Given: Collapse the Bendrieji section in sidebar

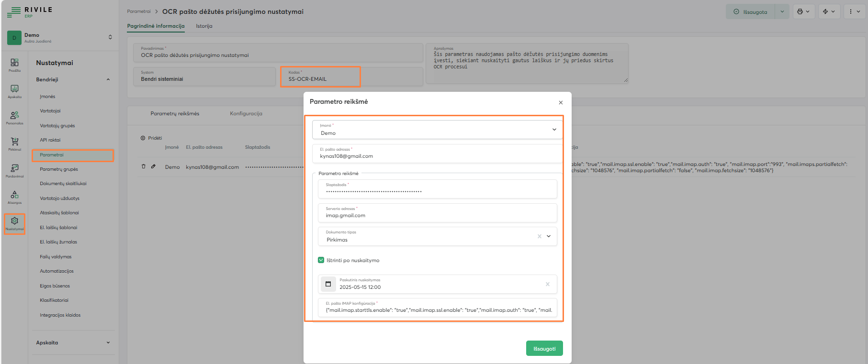Looking at the screenshot, I should (108, 79).
